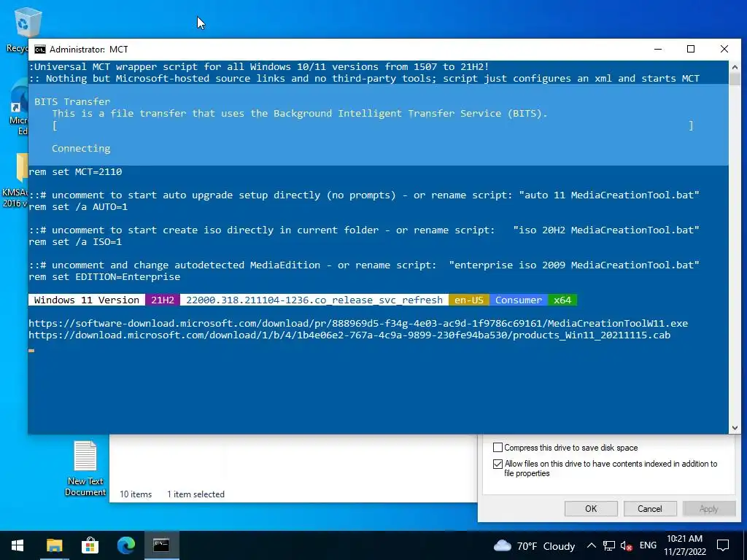Image resolution: width=747 pixels, height=560 pixels.
Task: Click the Connecting status text
Action: [x=81, y=149]
